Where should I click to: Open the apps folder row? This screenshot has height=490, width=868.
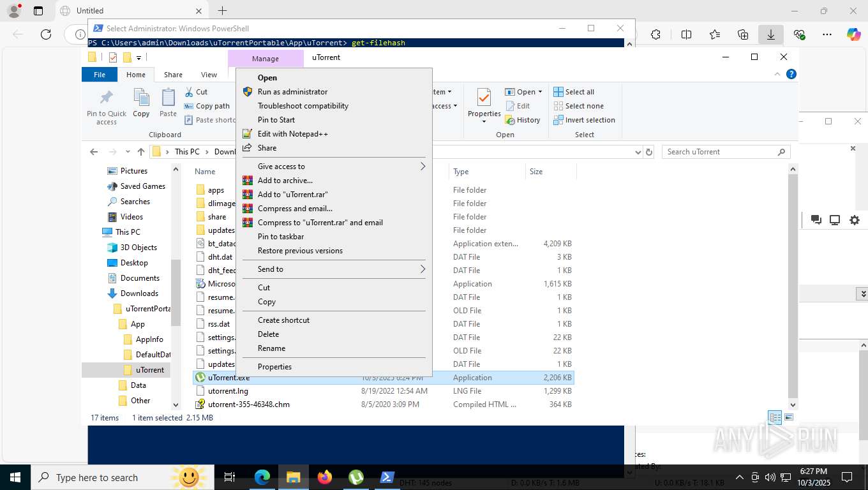tap(383, 190)
